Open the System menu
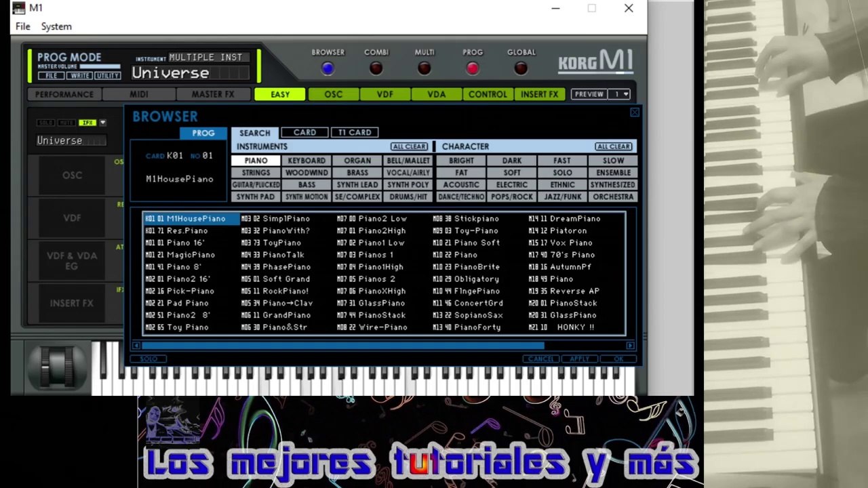 pos(56,26)
